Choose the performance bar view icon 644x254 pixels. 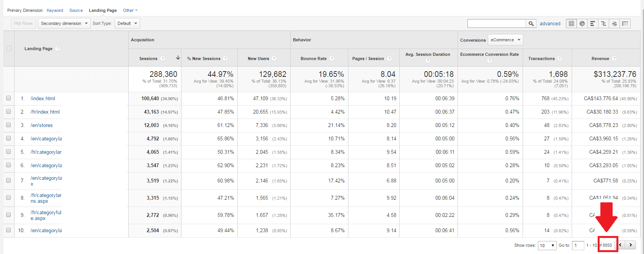coord(593,24)
